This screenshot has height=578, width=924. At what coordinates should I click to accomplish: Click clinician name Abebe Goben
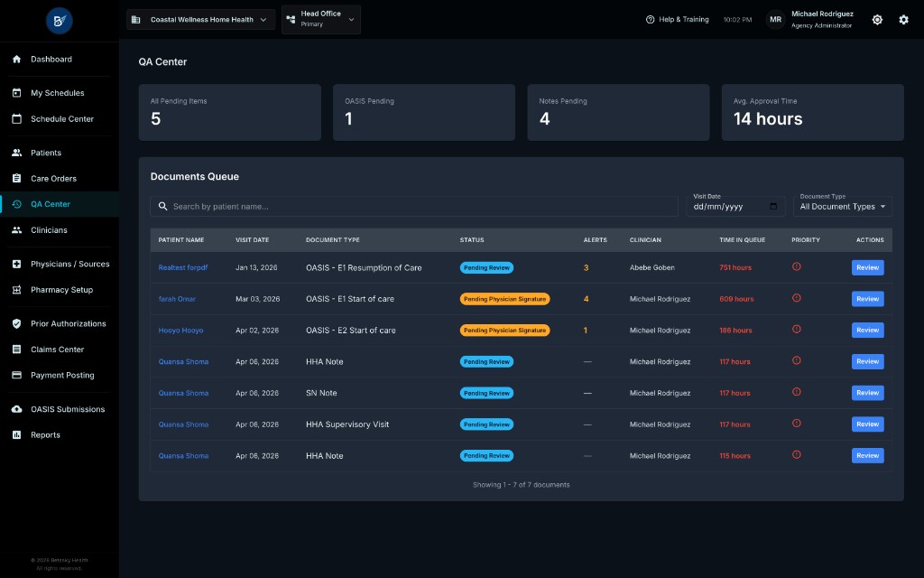point(651,267)
